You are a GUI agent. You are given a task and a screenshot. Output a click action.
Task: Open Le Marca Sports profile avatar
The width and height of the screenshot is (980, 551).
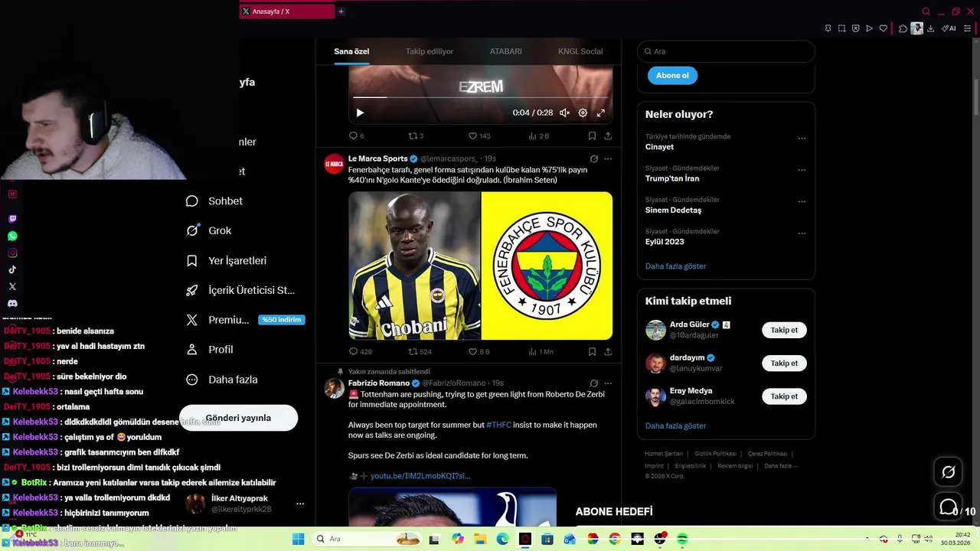[x=335, y=164]
